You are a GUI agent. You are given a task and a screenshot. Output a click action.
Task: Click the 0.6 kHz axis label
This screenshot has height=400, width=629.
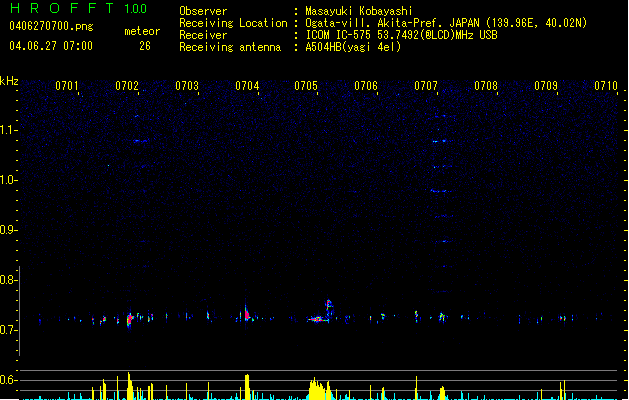(x=7, y=380)
